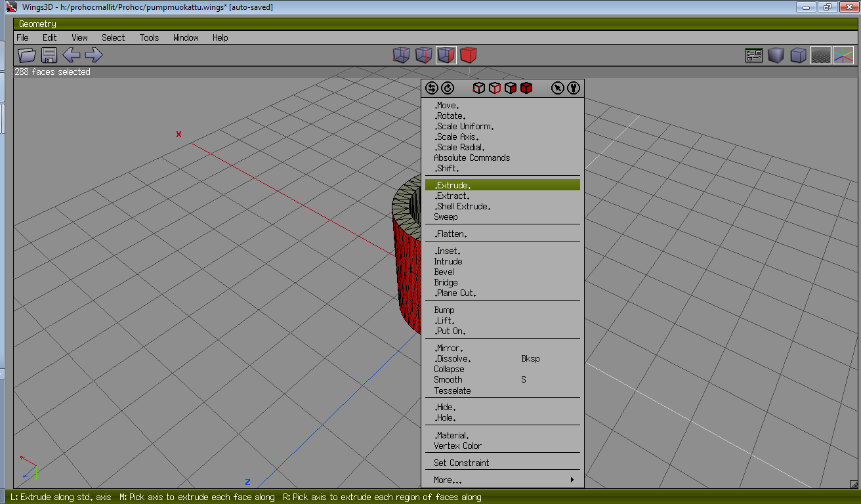This screenshot has height=504, width=861.
Task: Click the Geometry window title bar
Action: (x=436, y=24)
